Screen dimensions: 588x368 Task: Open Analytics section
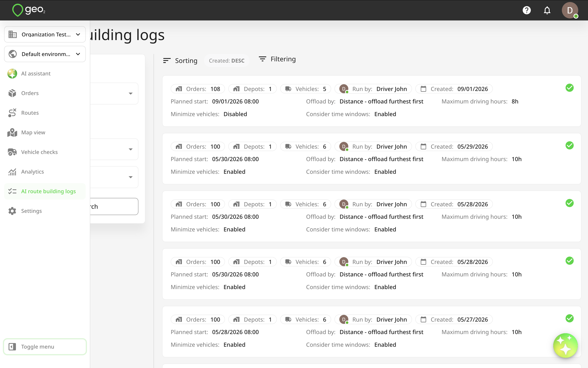[45, 172]
